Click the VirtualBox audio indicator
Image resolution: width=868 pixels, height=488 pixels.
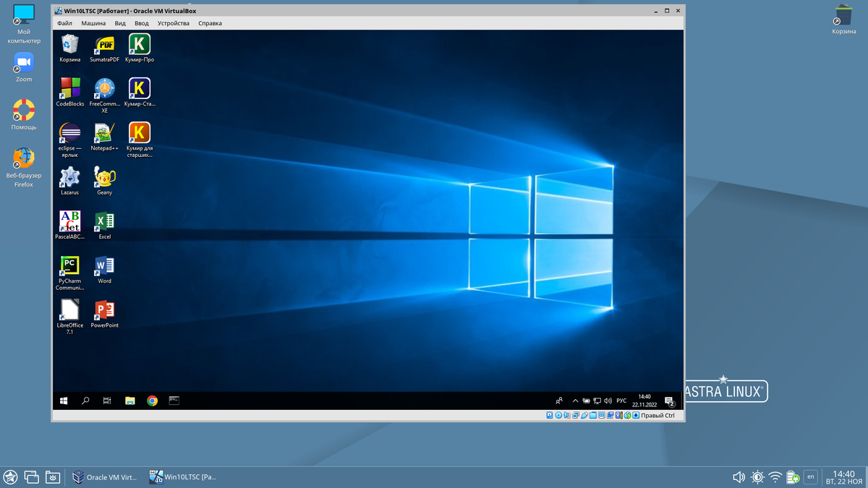click(566, 415)
